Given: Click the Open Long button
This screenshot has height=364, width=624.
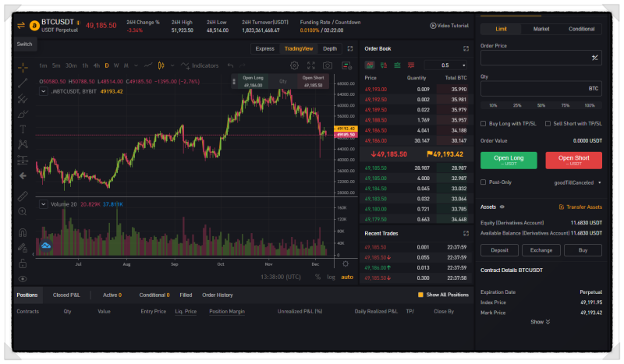Looking at the screenshot, I should pyautogui.click(x=509, y=160).
